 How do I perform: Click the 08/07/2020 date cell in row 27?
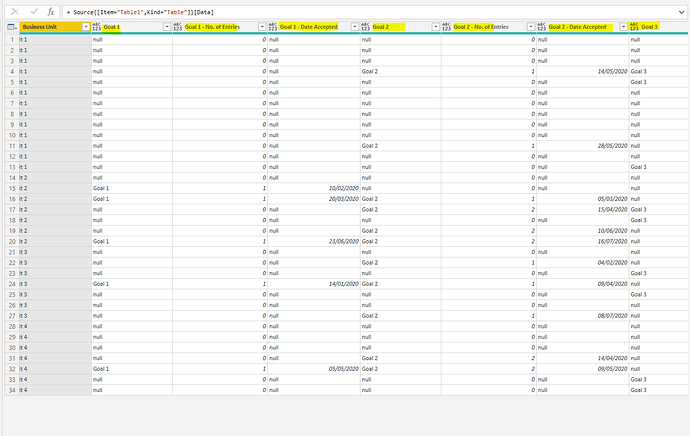pyautogui.click(x=583, y=316)
